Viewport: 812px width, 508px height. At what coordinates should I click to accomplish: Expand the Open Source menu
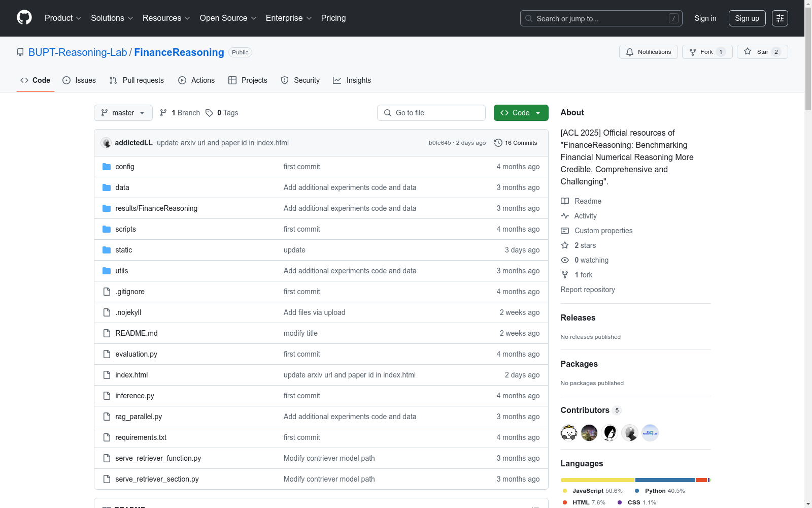coord(228,18)
